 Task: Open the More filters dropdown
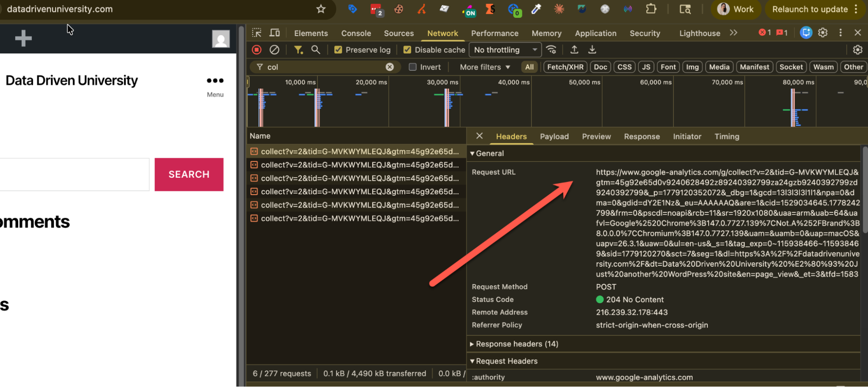[x=485, y=67]
